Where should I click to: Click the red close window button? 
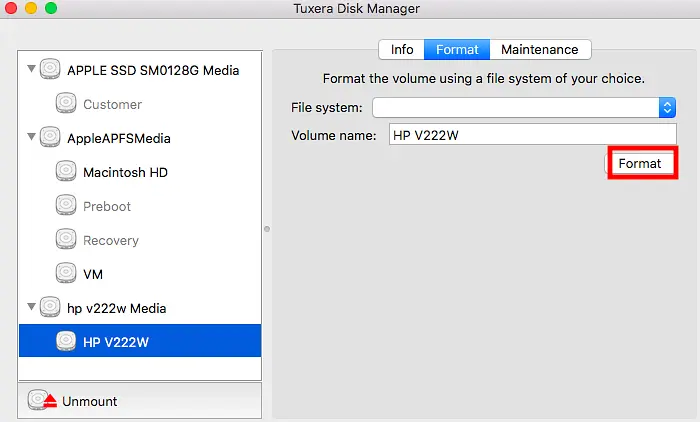point(11,8)
